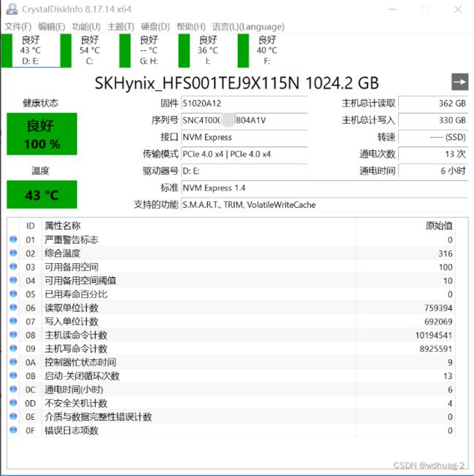474x476 pixels.
Task: Click the blue status dot for 通电时间(小时)
Action: pyautogui.click(x=13, y=389)
